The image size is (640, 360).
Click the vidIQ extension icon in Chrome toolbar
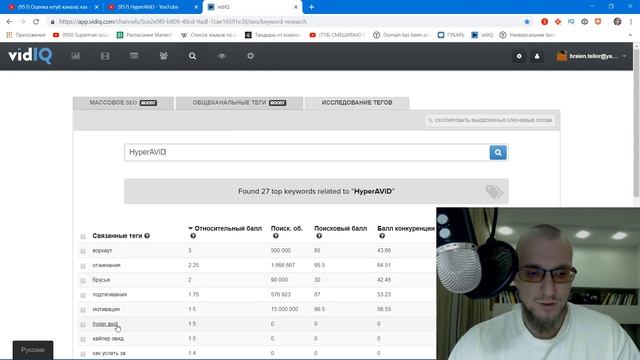click(x=571, y=22)
